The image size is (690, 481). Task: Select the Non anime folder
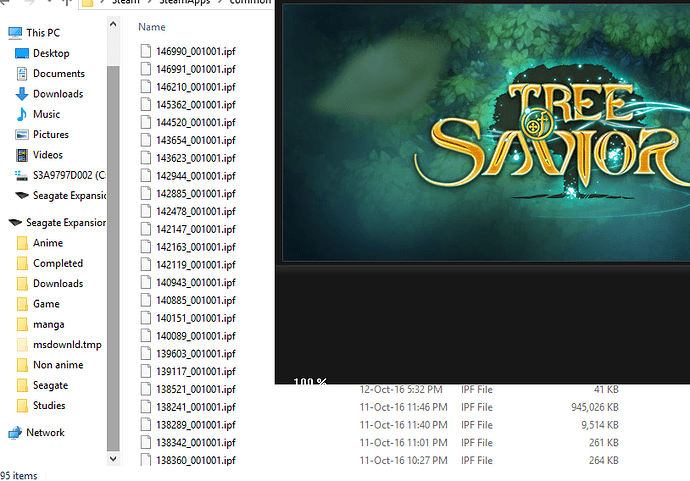pos(58,365)
